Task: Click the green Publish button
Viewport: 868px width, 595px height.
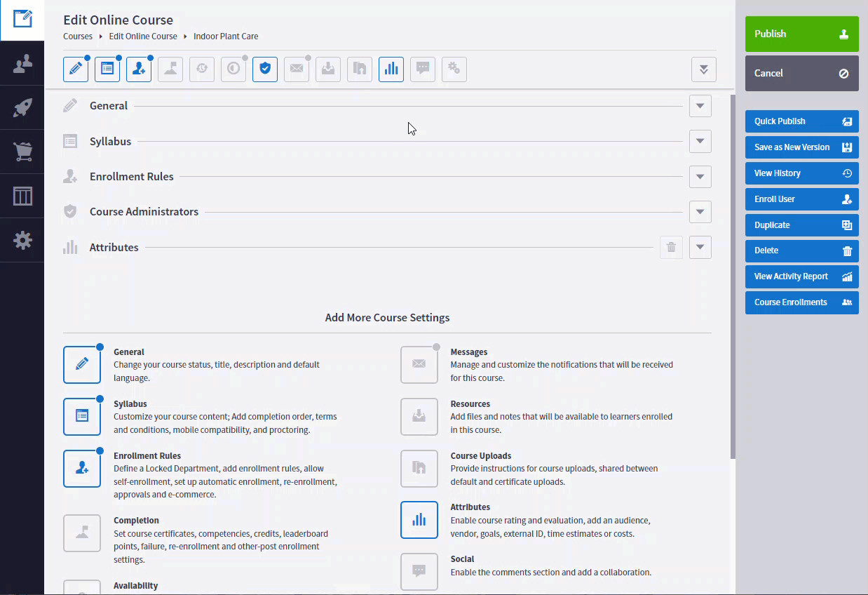Action: click(802, 34)
